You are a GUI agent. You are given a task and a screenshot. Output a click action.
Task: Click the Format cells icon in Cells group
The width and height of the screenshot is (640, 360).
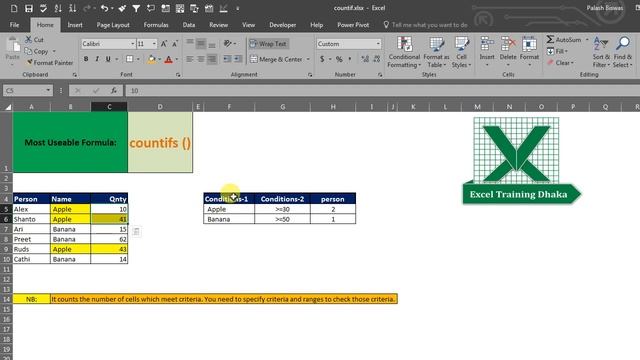(x=529, y=44)
